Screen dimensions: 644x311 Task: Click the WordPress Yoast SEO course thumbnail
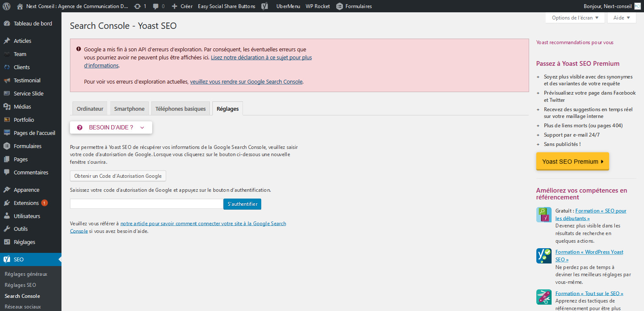[x=544, y=256]
